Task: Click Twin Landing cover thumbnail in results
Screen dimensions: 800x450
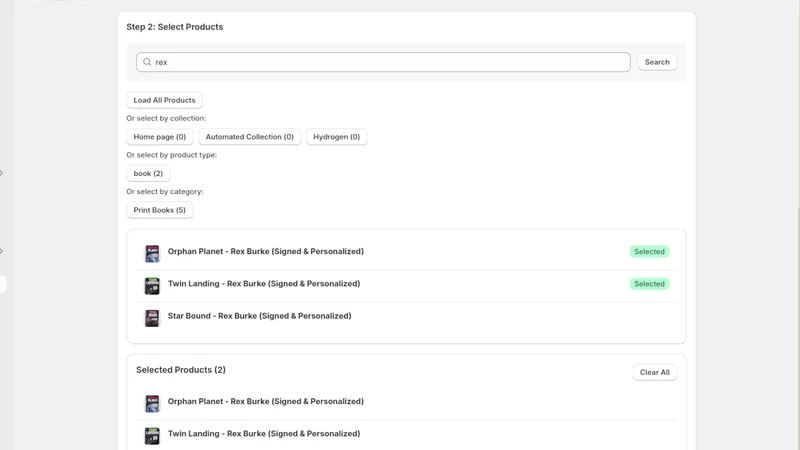Action: coord(152,286)
